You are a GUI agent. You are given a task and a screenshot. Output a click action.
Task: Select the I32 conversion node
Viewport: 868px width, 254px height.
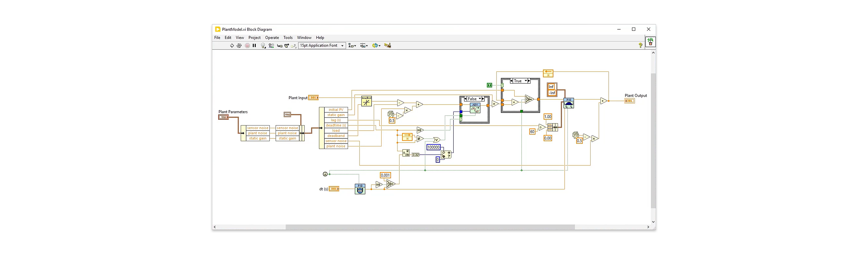(416, 155)
